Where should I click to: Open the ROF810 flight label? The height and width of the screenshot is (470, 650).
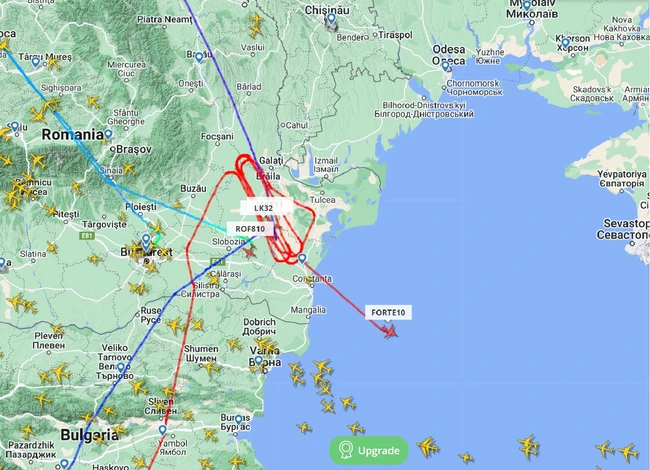[x=250, y=229]
